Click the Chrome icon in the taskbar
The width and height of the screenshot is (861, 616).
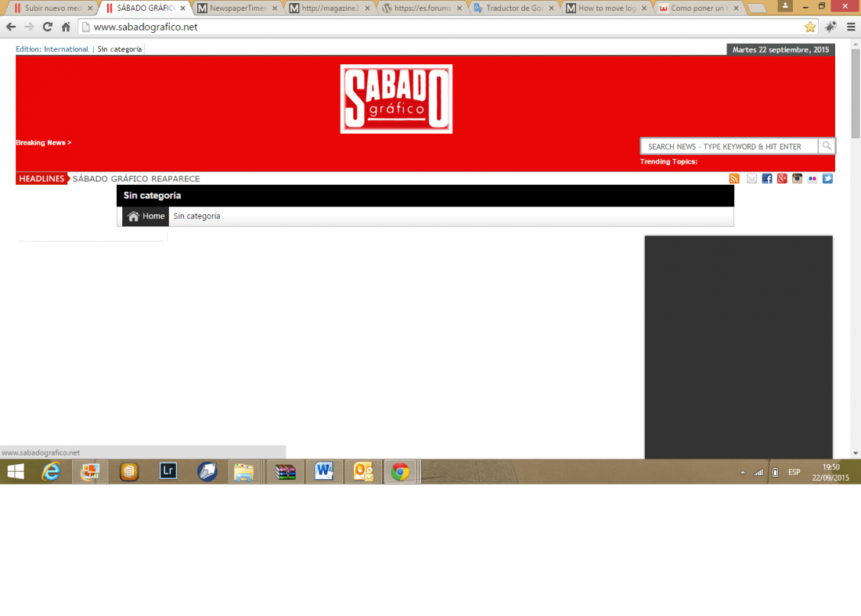point(400,472)
